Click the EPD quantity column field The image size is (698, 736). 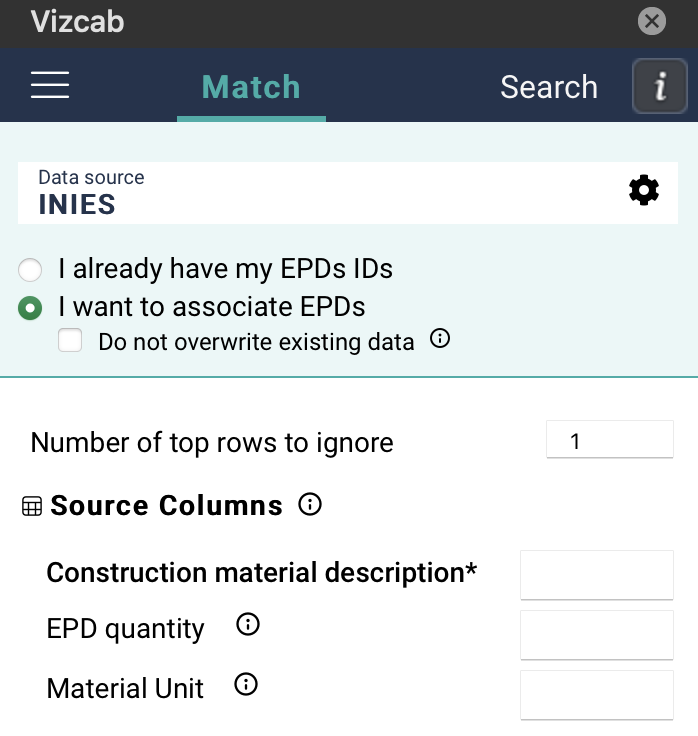click(x=597, y=634)
